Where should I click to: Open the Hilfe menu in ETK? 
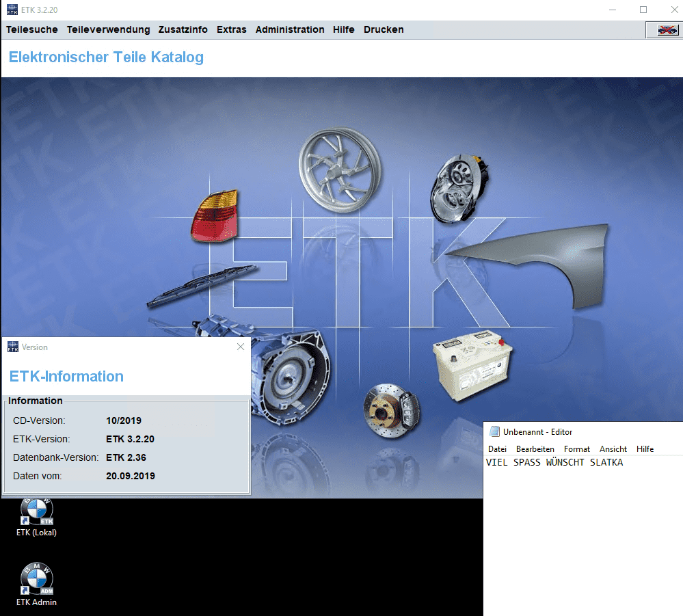(x=344, y=29)
